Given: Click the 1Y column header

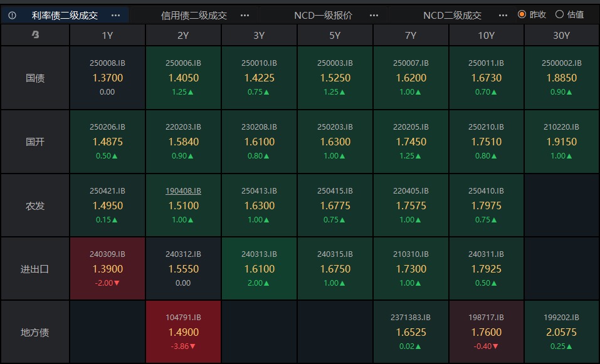Looking at the screenshot, I should coord(108,35).
